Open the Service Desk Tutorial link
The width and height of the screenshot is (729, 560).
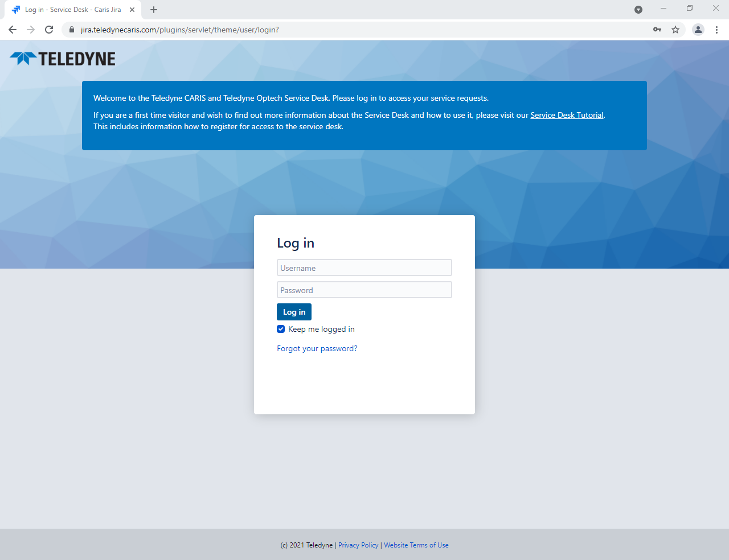[x=567, y=115]
